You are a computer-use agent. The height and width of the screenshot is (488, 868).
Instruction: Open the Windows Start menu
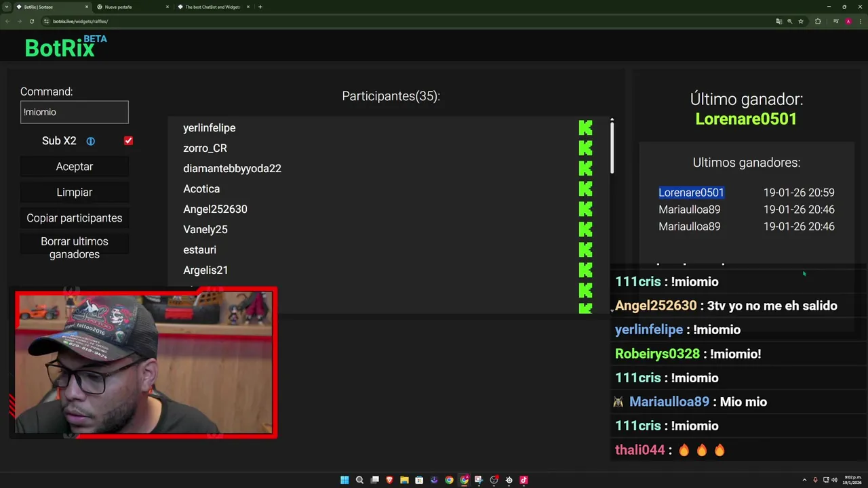[344, 480]
